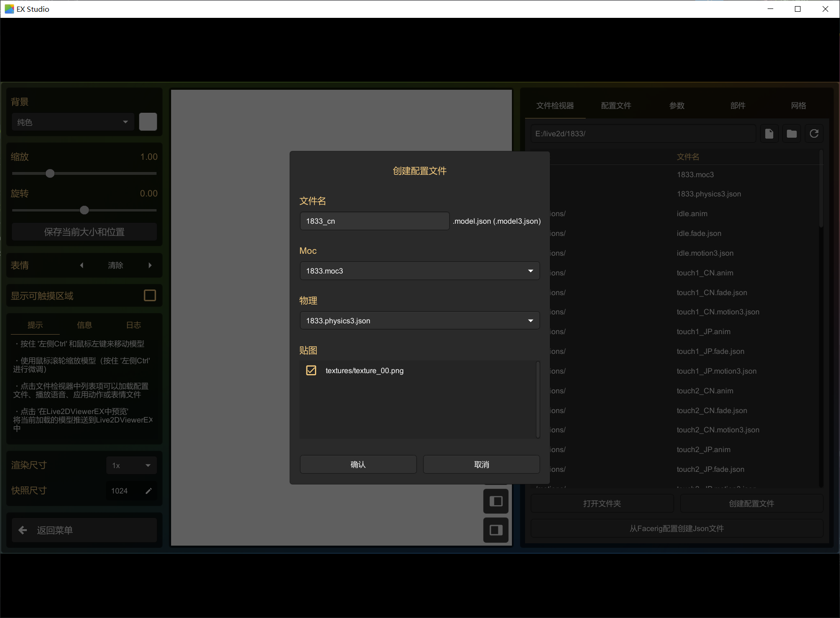Switch to the 参数 tab
This screenshot has width=840, height=618.
pos(677,106)
